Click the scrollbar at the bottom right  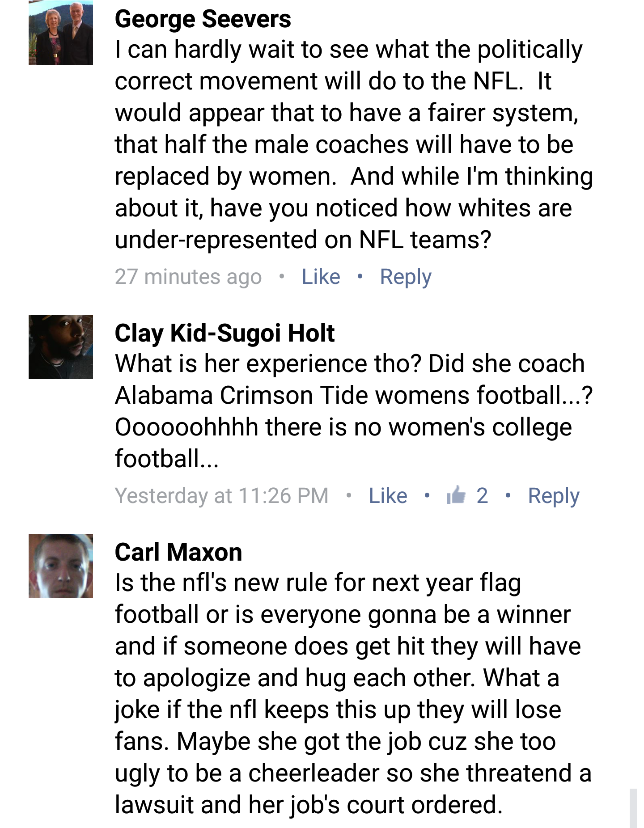tap(633, 807)
